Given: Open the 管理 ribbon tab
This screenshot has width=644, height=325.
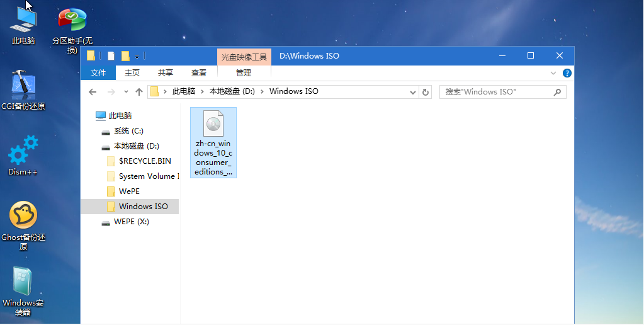Looking at the screenshot, I should (244, 72).
